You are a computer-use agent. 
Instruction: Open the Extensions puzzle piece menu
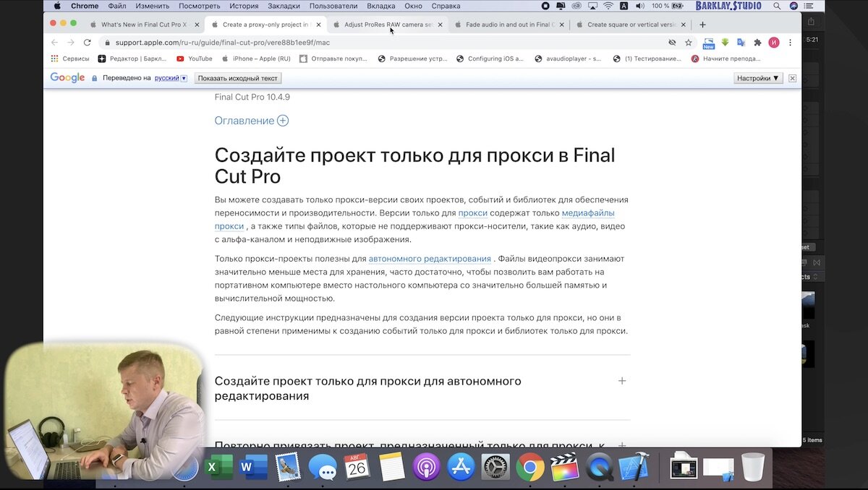click(x=757, y=43)
